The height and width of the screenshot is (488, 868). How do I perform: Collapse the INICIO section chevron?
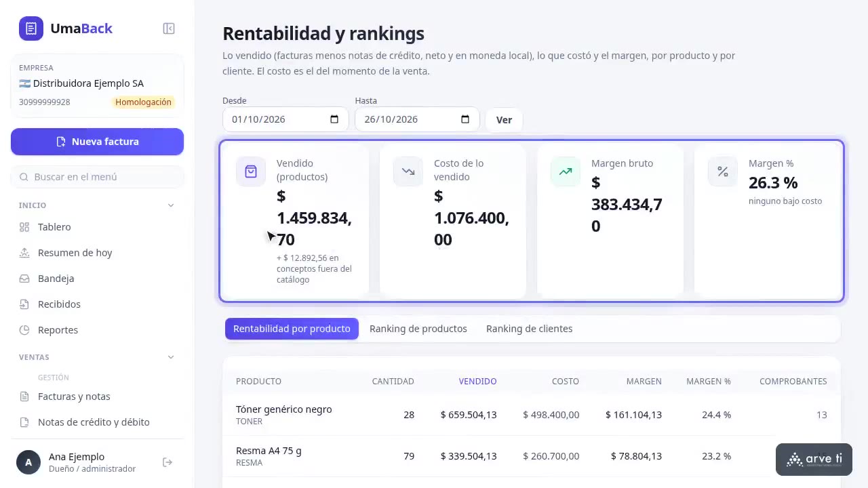171,205
